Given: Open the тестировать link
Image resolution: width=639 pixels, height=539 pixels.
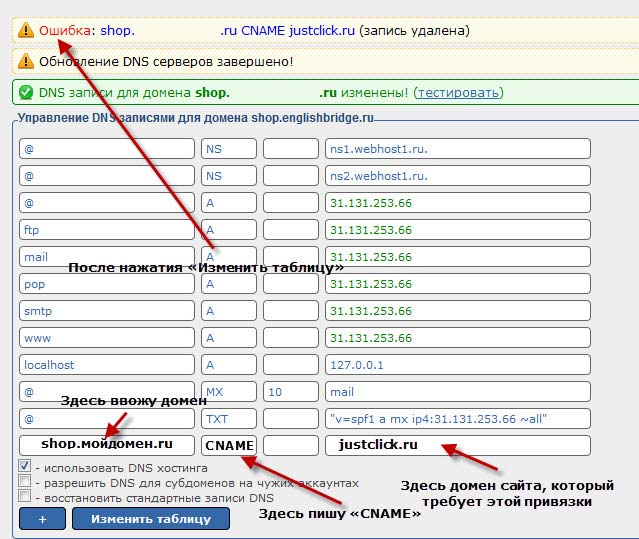Looking at the screenshot, I should [x=458, y=92].
